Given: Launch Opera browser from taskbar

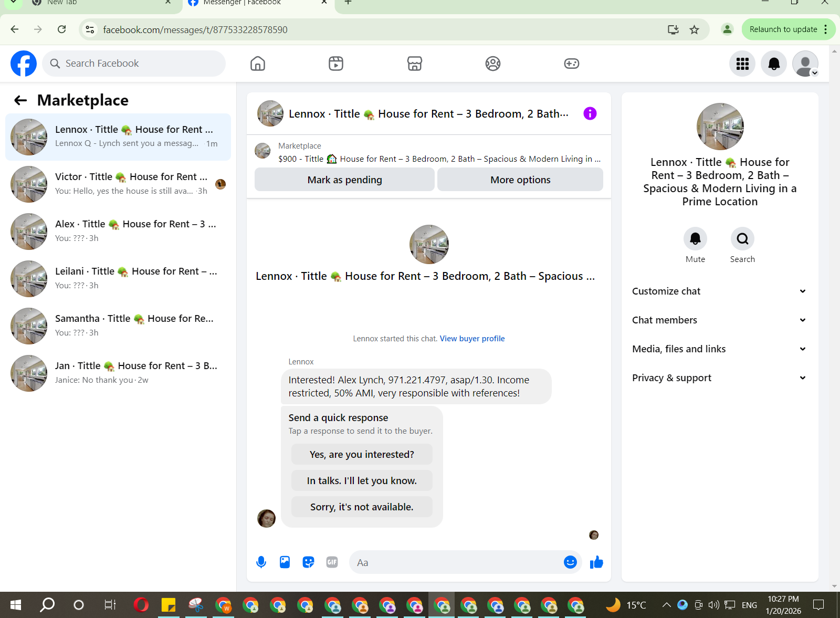Looking at the screenshot, I should pos(141,605).
